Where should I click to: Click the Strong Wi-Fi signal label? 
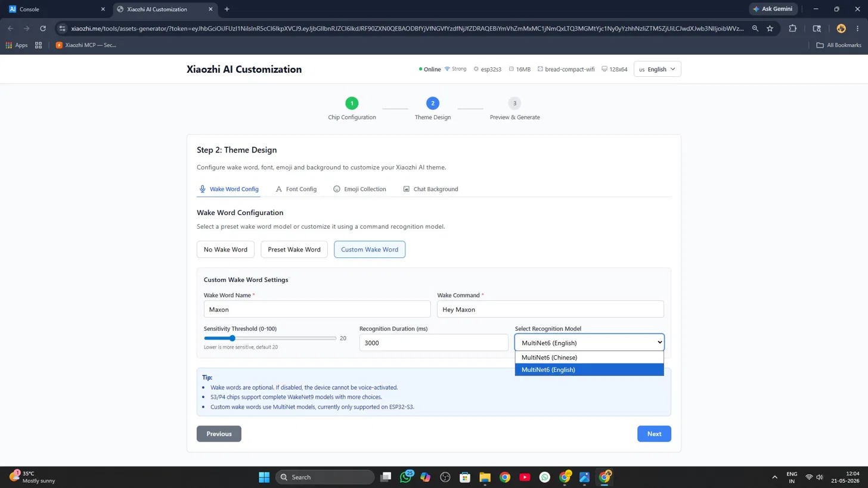455,69
